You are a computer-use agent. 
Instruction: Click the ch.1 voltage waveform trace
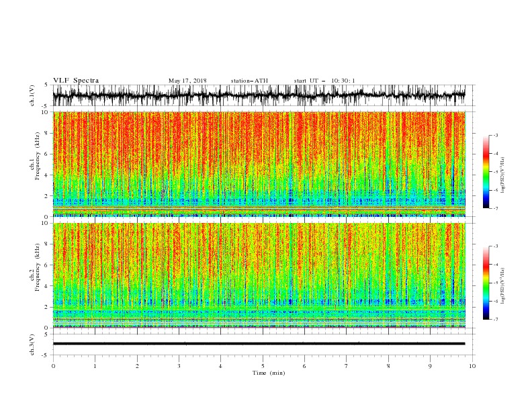(x=259, y=95)
